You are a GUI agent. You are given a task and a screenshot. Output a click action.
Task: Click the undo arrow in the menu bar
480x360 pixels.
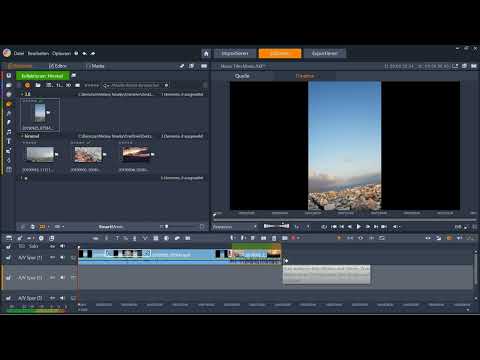click(85, 53)
